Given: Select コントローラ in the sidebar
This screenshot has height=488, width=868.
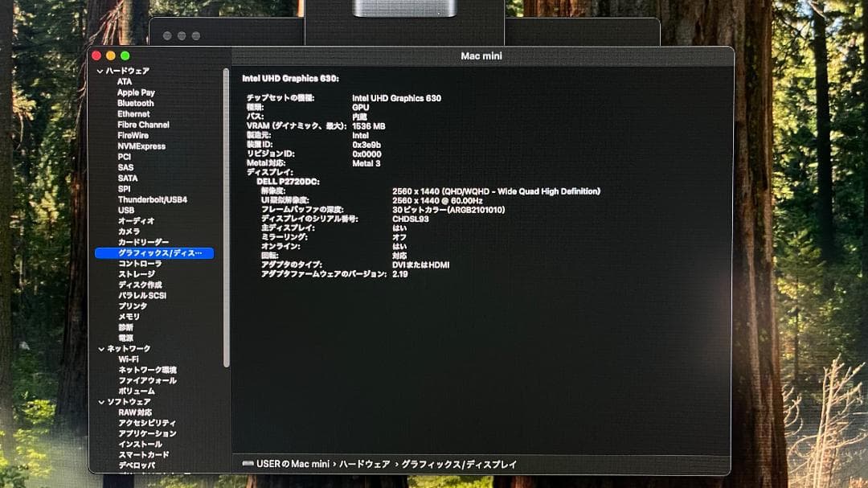Looking at the screenshot, I should pos(140,264).
